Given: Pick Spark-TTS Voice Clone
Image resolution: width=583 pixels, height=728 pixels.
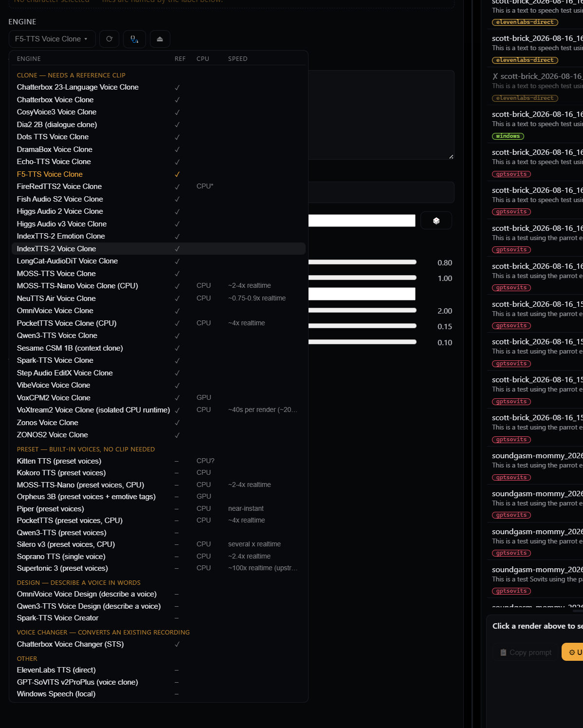Looking at the screenshot, I should click(x=159, y=360).
